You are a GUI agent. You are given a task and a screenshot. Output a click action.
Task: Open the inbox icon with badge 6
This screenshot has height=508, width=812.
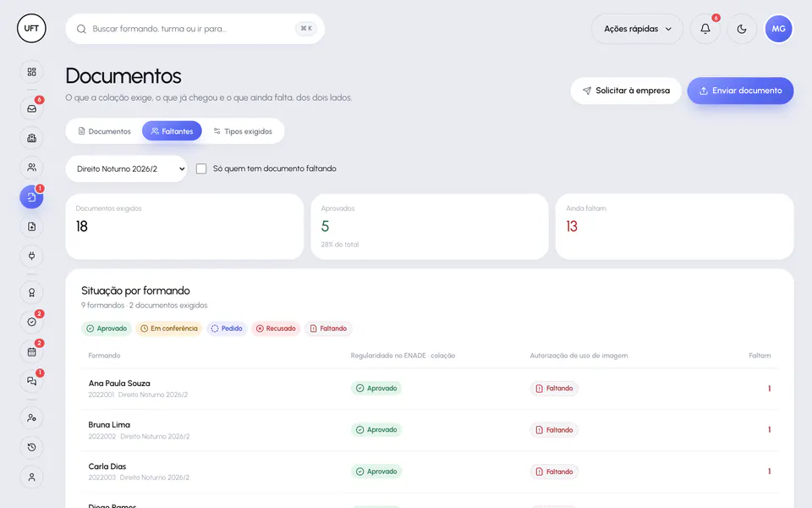31,109
